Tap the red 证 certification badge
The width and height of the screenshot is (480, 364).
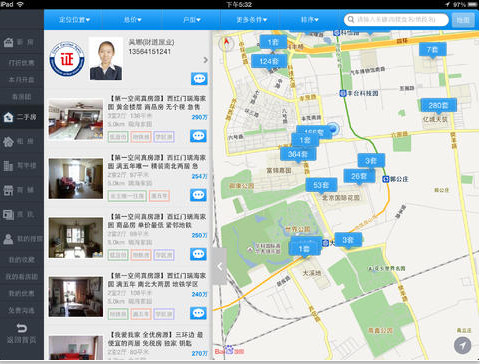(x=67, y=59)
